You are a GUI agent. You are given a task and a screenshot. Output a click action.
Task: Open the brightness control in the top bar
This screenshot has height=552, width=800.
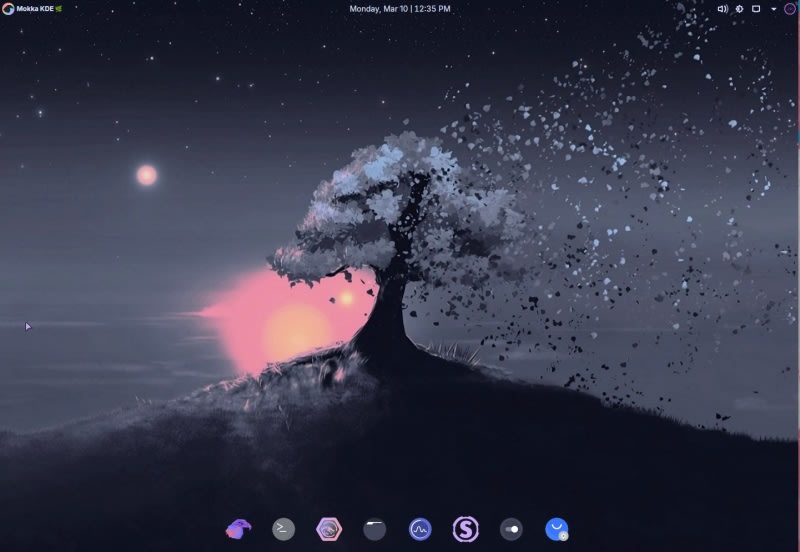[x=740, y=8]
